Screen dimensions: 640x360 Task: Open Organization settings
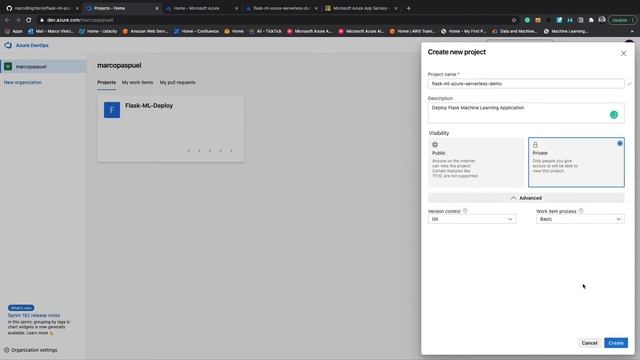tap(31, 350)
